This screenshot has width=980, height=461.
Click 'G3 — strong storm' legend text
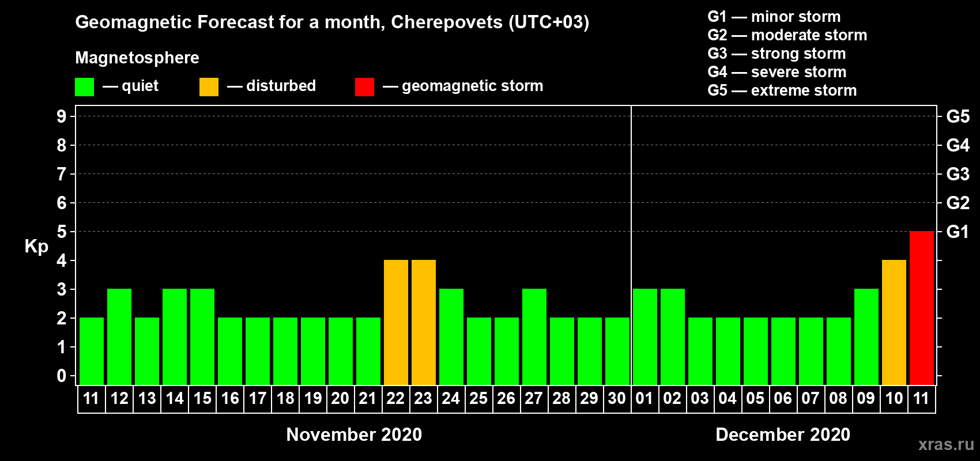tap(777, 54)
